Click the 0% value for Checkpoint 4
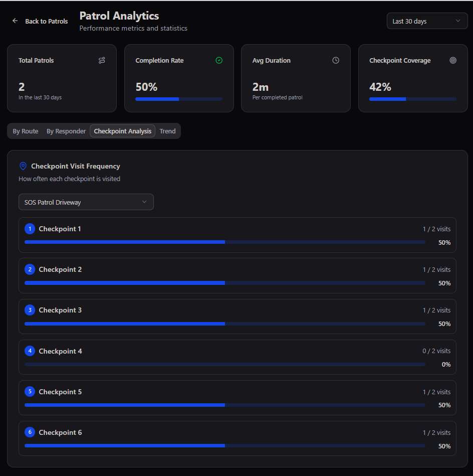The height and width of the screenshot is (476, 473). tap(446, 364)
